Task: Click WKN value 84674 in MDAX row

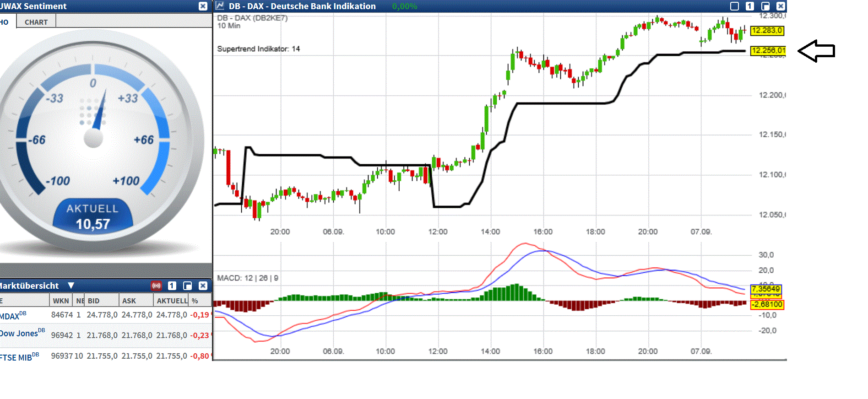Action: coord(62,315)
